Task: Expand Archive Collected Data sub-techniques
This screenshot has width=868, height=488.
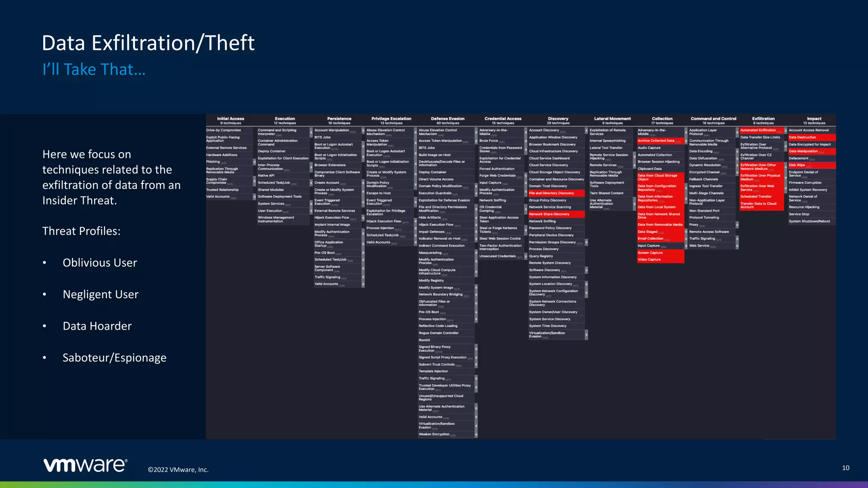Action: 686,141
